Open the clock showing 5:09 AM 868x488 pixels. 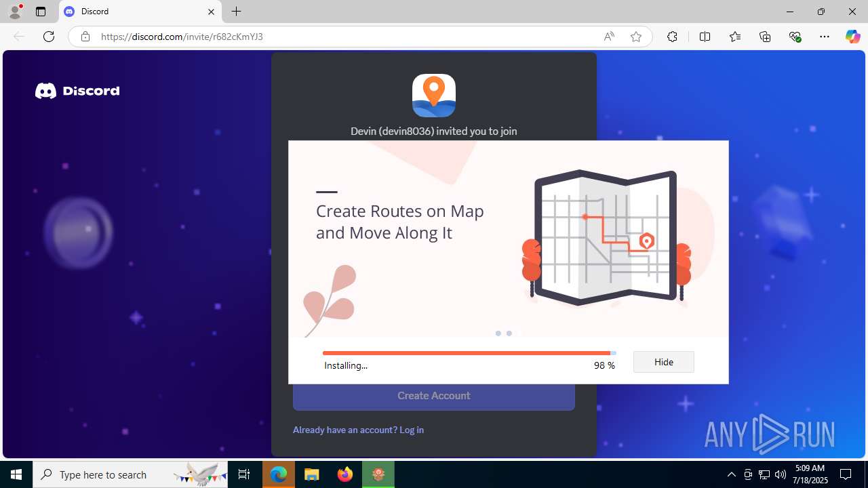click(x=810, y=474)
